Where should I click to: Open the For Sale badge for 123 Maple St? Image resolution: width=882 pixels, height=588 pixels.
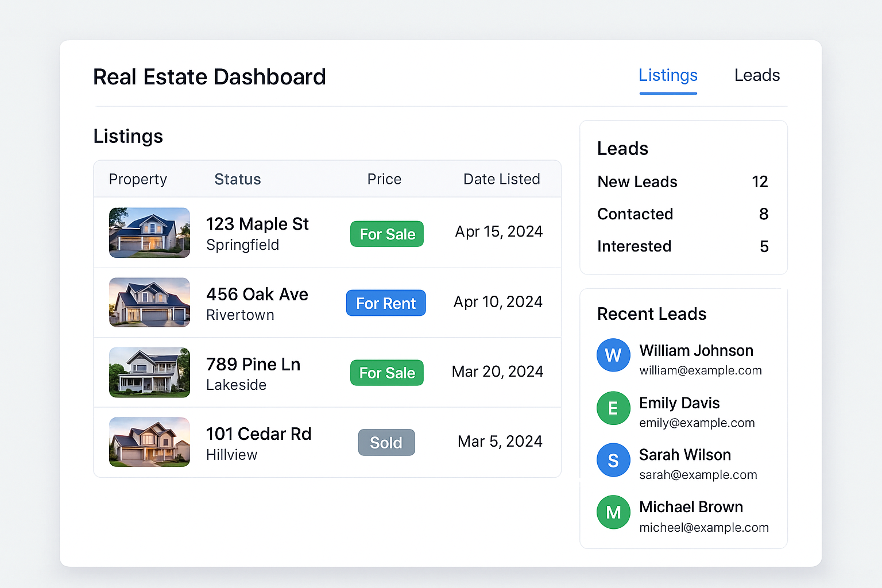point(386,234)
